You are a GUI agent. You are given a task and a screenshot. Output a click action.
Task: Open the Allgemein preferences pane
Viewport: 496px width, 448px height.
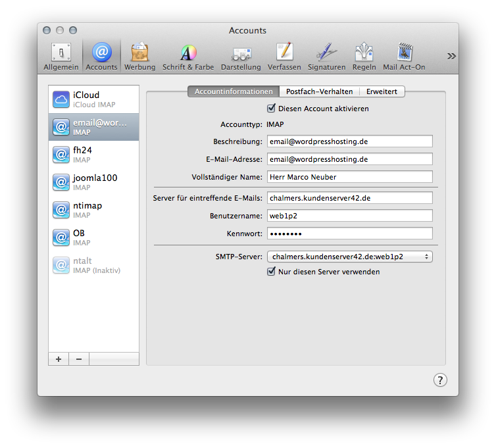pos(61,57)
